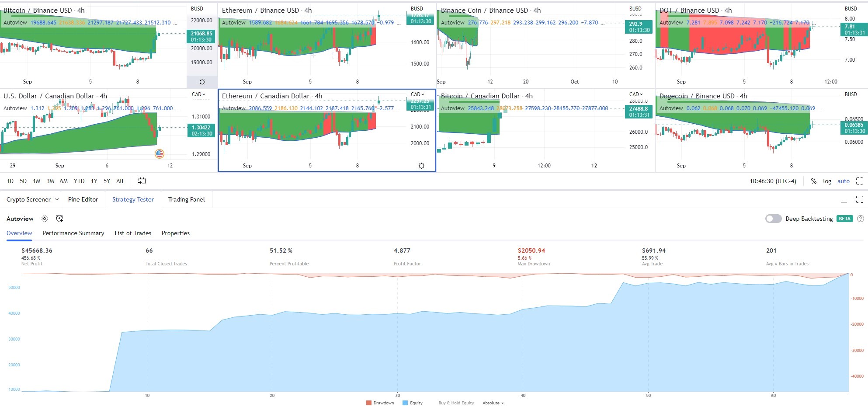This screenshot has width=868, height=407.
Task: Click the auto scale label
Action: 844,181
